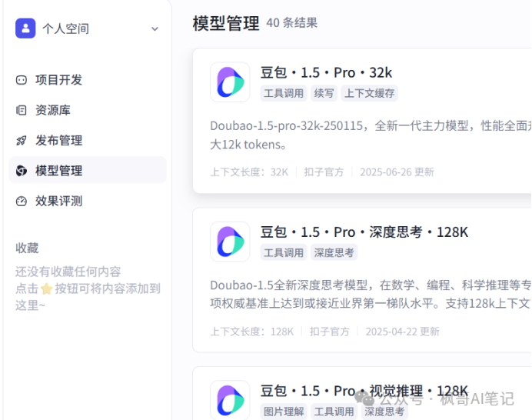Click the 效果评测 gauge icon
Screen dimensions: 532x420
coord(22,201)
